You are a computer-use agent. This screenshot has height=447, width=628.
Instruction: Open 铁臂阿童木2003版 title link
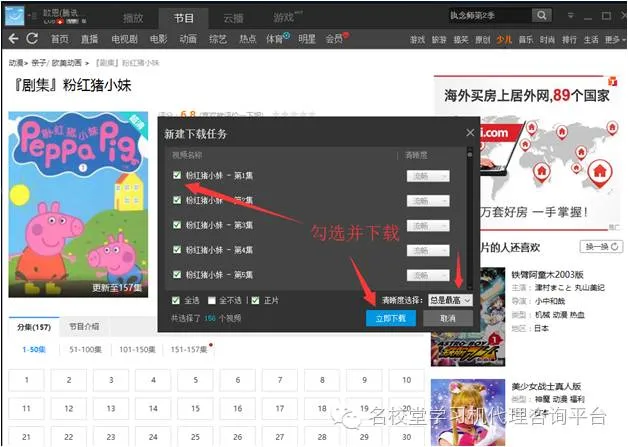tap(547, 275)
